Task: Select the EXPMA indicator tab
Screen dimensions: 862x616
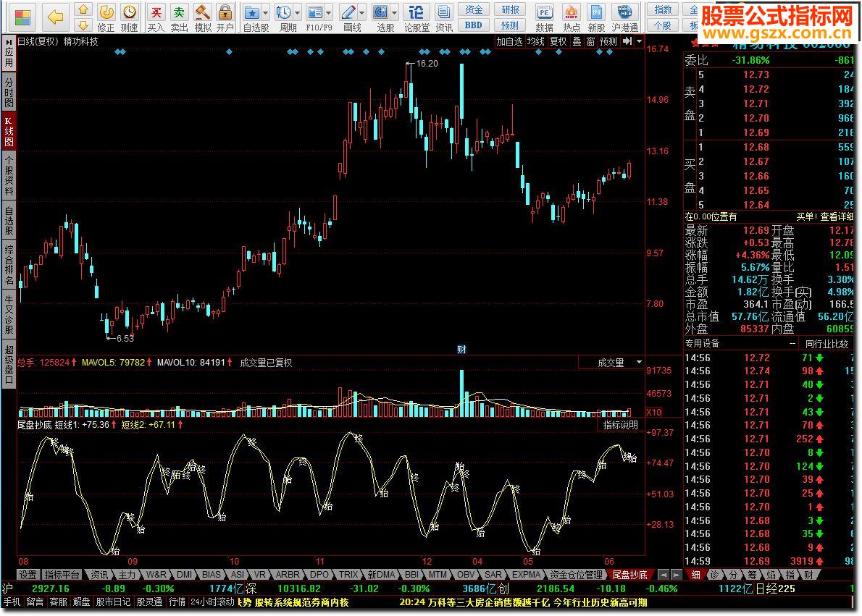Action: click(526, 574)
